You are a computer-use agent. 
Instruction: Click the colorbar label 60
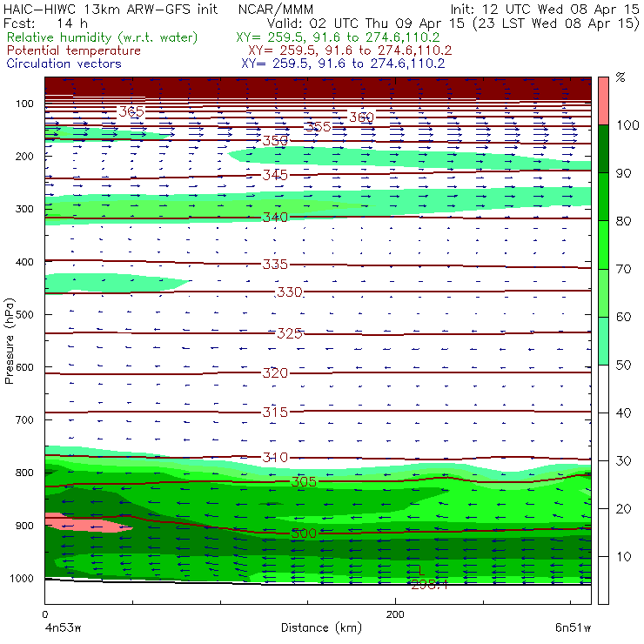pos(623,317)
